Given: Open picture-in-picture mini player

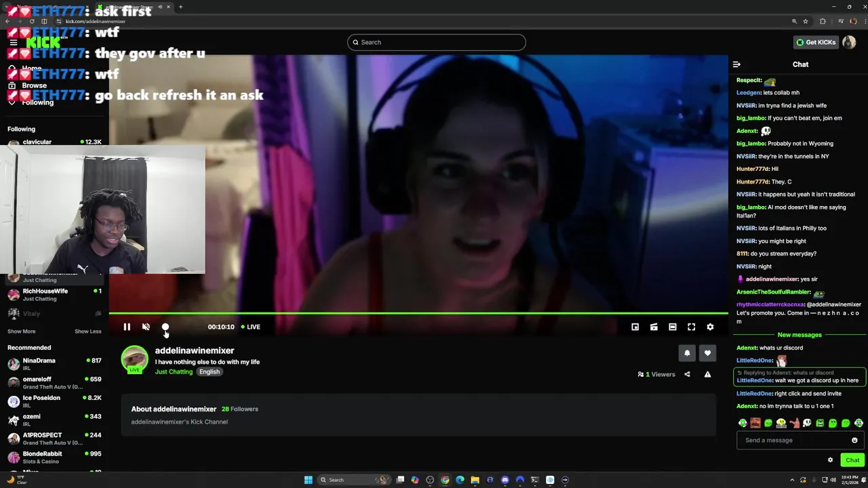Looking at the screenshot, I should [x=635, y=327].
